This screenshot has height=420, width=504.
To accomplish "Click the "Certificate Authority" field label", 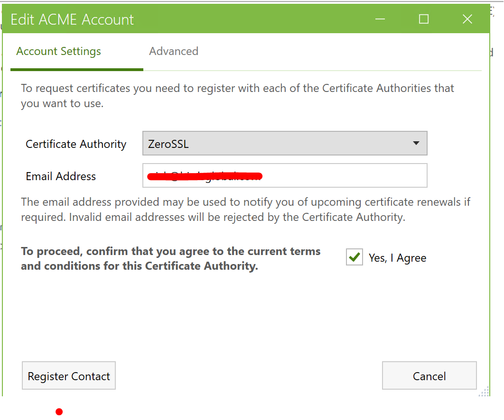I will [76, 144].
